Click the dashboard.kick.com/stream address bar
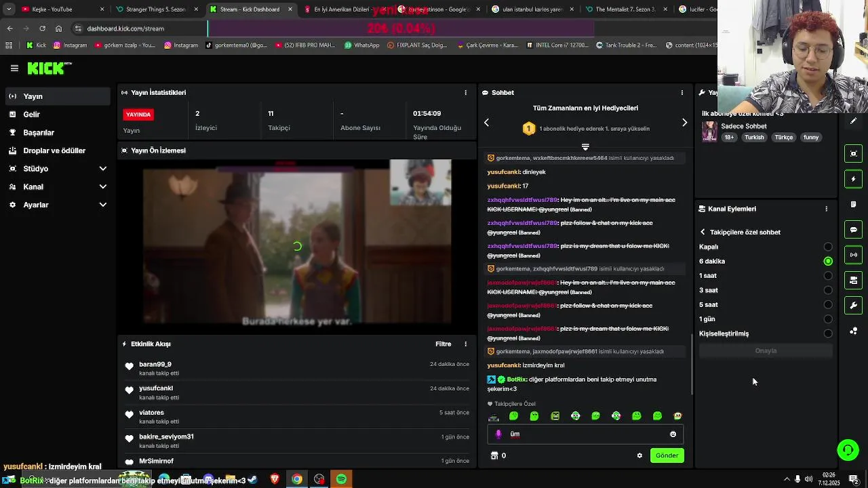 point(125,28)
